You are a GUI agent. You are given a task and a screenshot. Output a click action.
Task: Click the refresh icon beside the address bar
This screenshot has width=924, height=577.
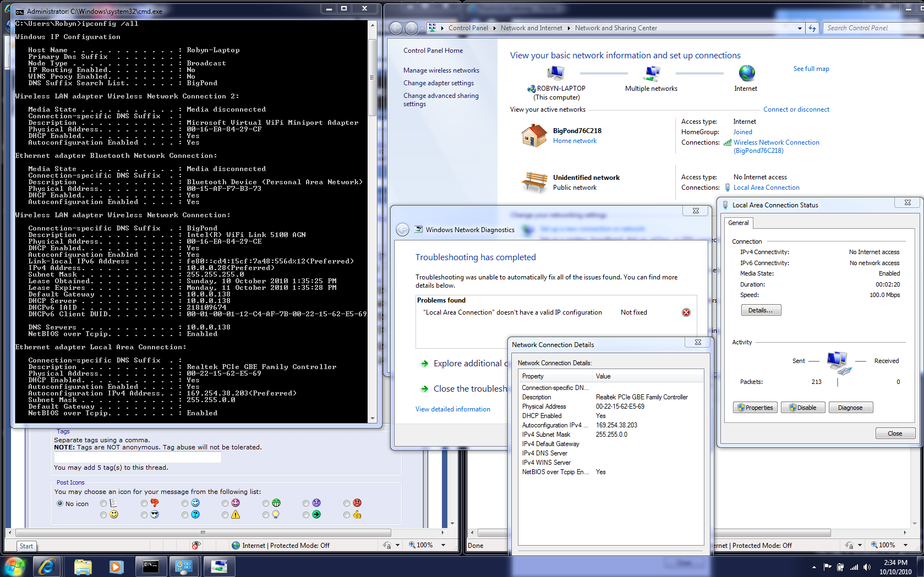click(x=812, y=28)
